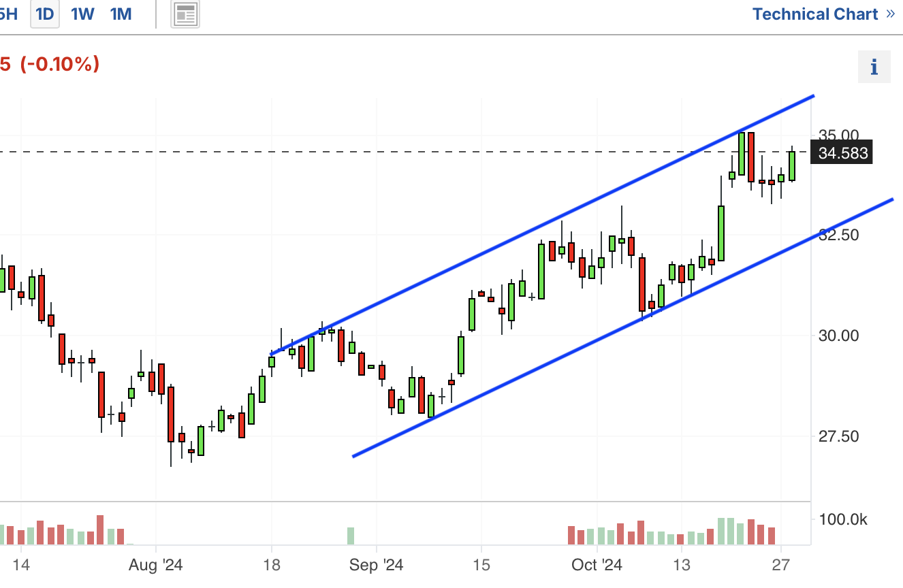Click the date label 15

click(481, 565)
